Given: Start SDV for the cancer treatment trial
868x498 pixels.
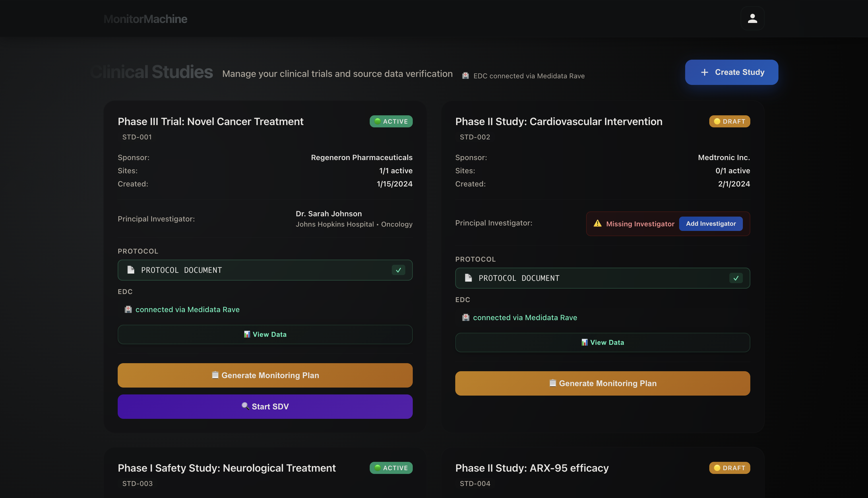Looking at the screenshot, I should click(x=265, y=406).
